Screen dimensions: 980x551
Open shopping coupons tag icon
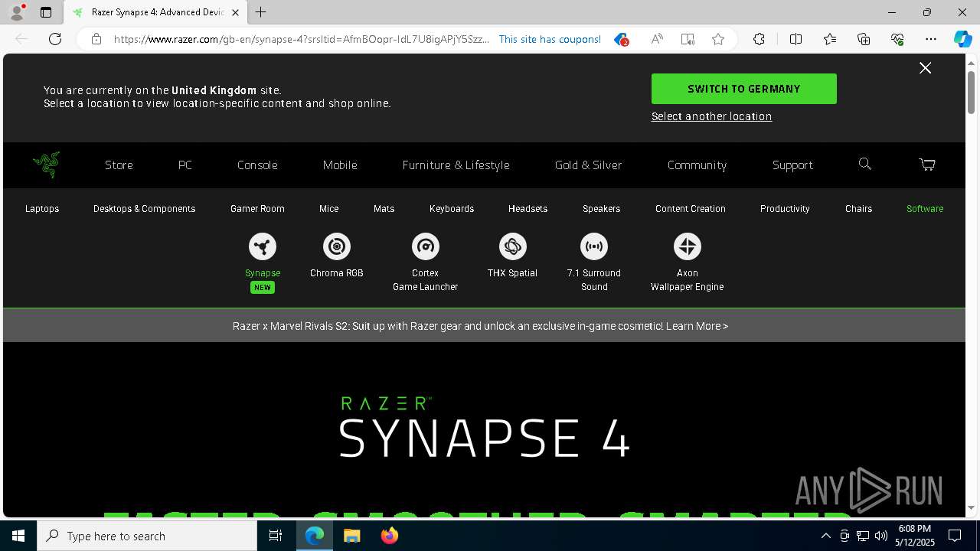point(622,39)
